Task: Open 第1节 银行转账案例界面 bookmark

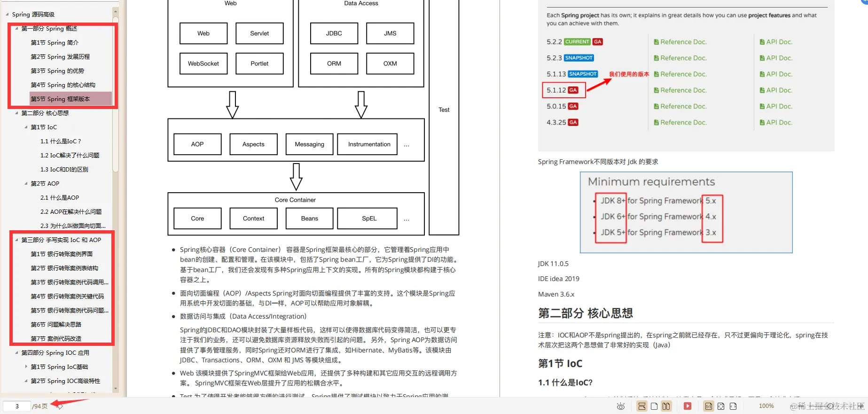Action: [62, 254]
